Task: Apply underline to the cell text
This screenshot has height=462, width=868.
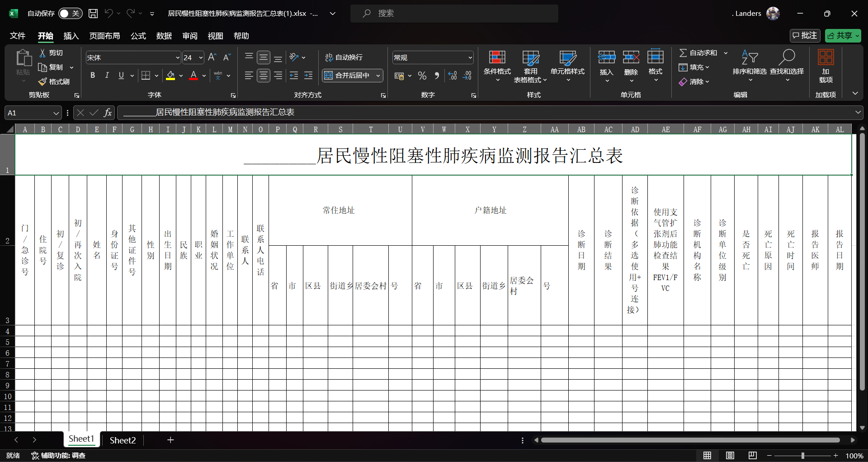Action: tap(121, 76)
